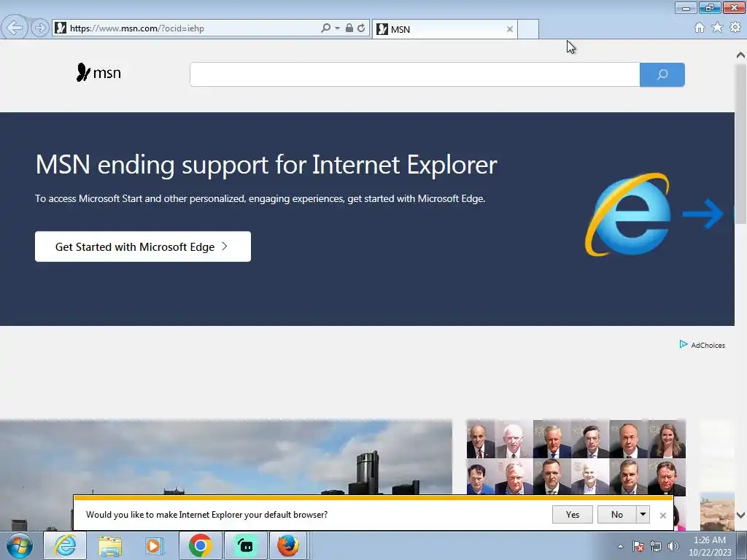Go back with the browser Back arrow
747x560 pixels.
point(15,28)
